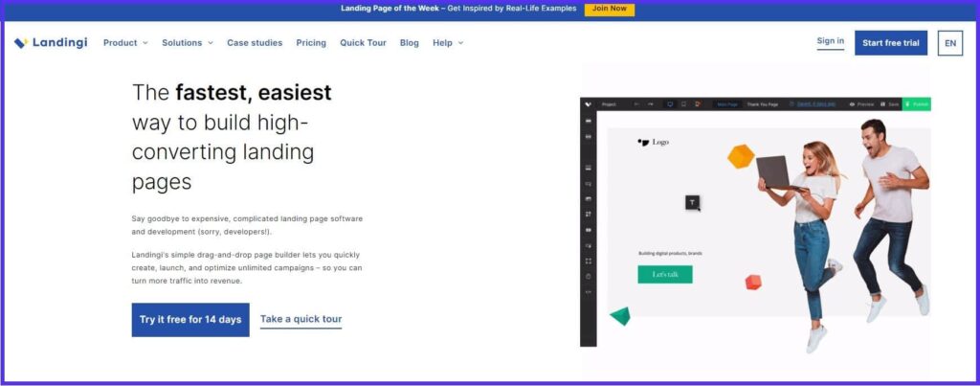Click the redo arrow in the editor toolbar
Screen dimensions: 980x386
pos(650,103)
